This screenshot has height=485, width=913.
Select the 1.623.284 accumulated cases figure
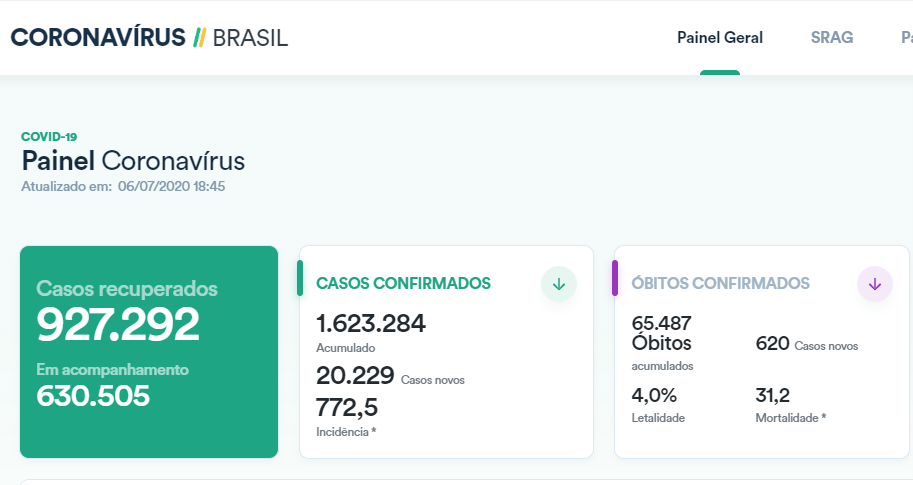(x=371, y=324)
